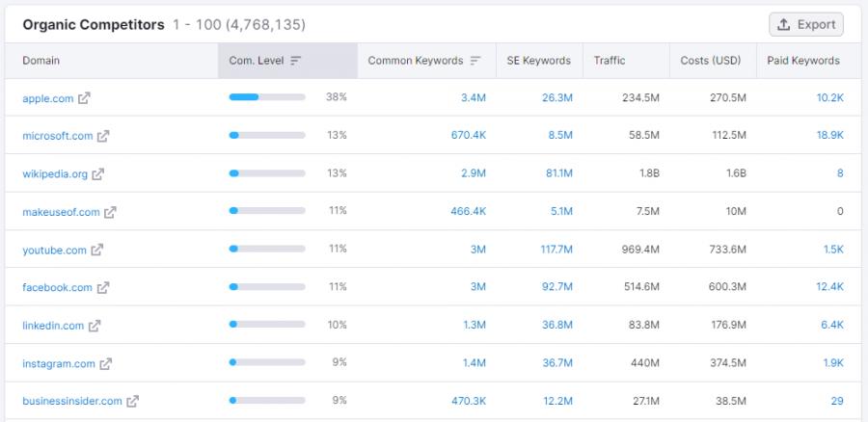This screenshot has width=868, height=422.
Task: Open the youtube.com domain link
Action: [x=54, y=250]
